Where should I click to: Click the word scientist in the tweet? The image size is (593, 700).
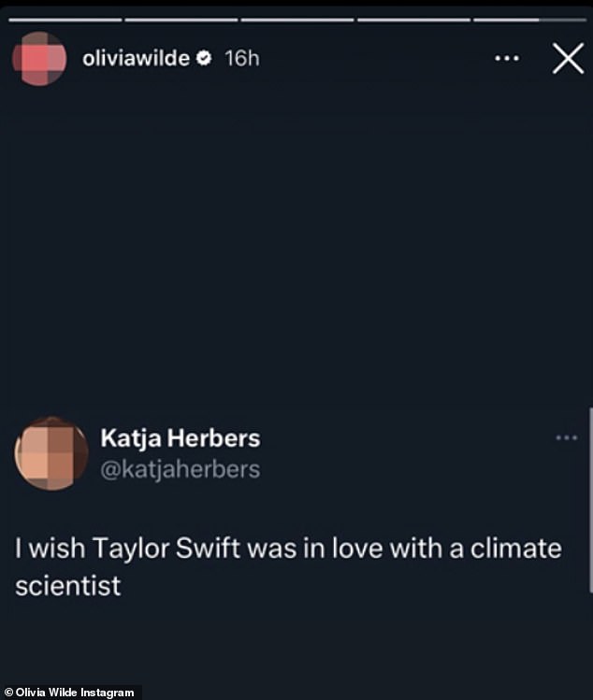[68, 586]
